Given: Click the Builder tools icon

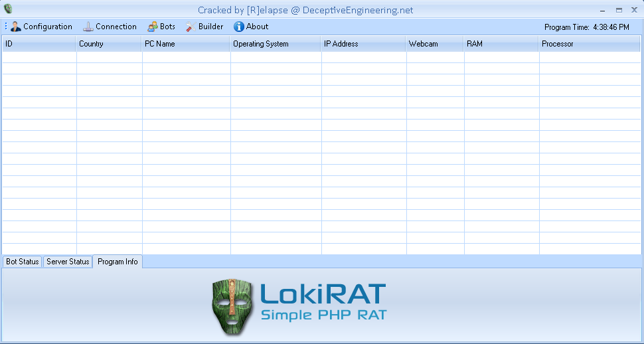Looking at the screenshot, I should 190,27.
